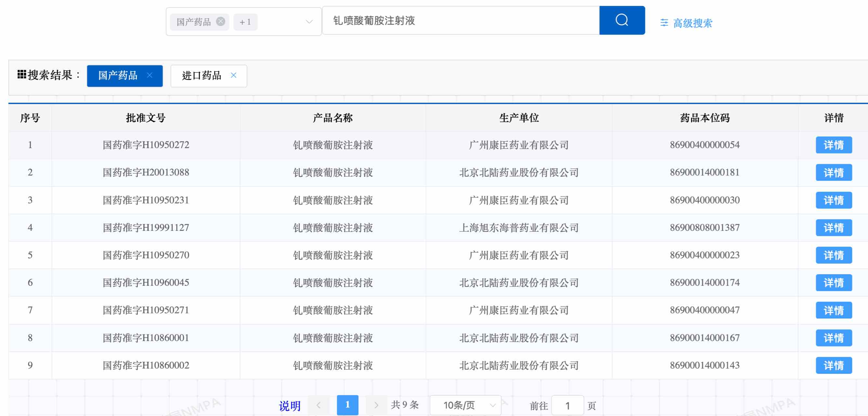Expand the category filter dropdown arrow
The height and width of the screenshot is (416, 868).
coord(309,21)
